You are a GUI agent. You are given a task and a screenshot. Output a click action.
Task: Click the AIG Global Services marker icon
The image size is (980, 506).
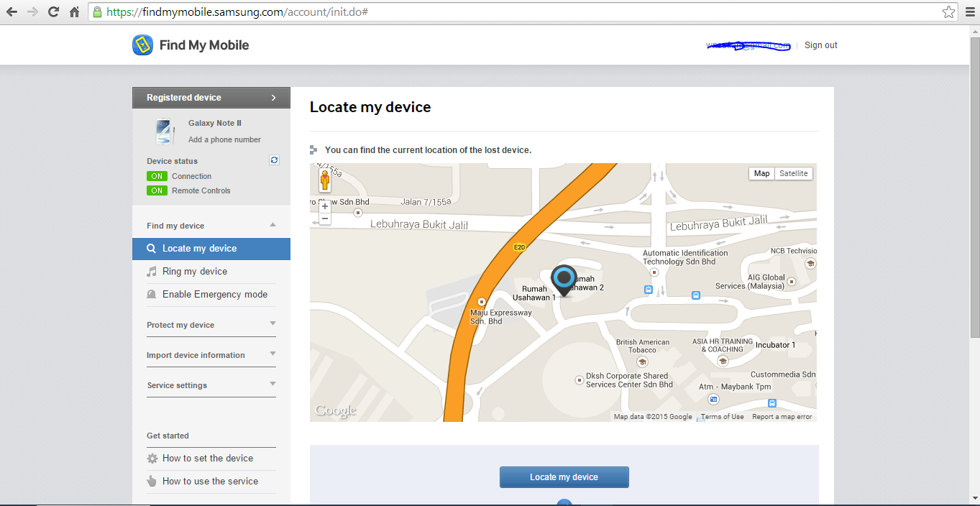click(792, 282)
